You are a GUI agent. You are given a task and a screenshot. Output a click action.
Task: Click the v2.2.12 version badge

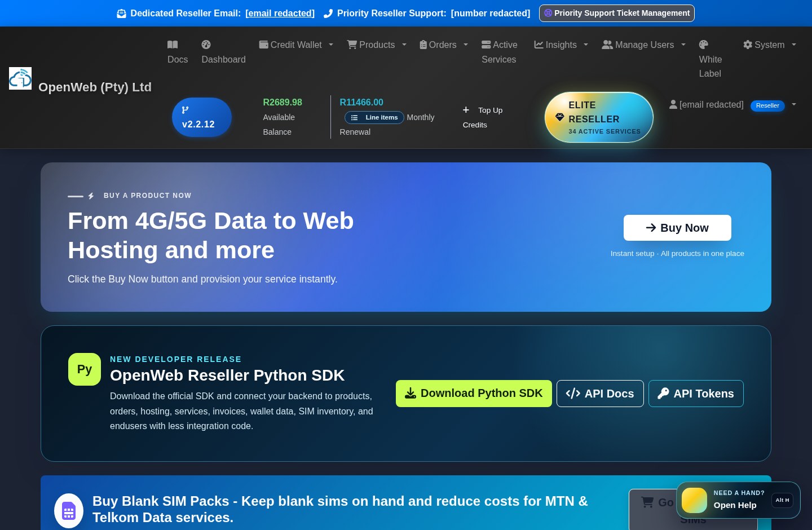(x=202, y=117)
